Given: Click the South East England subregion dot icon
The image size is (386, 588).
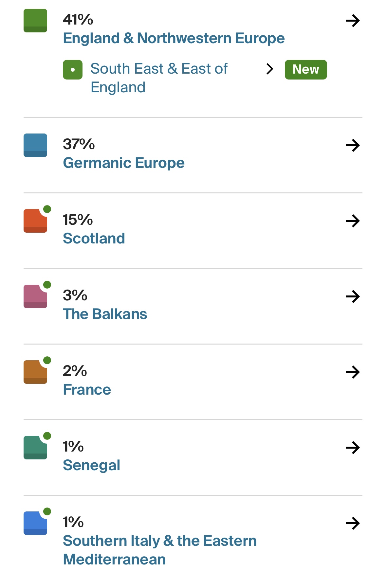Looking at the screenshot, I should 73,70.
